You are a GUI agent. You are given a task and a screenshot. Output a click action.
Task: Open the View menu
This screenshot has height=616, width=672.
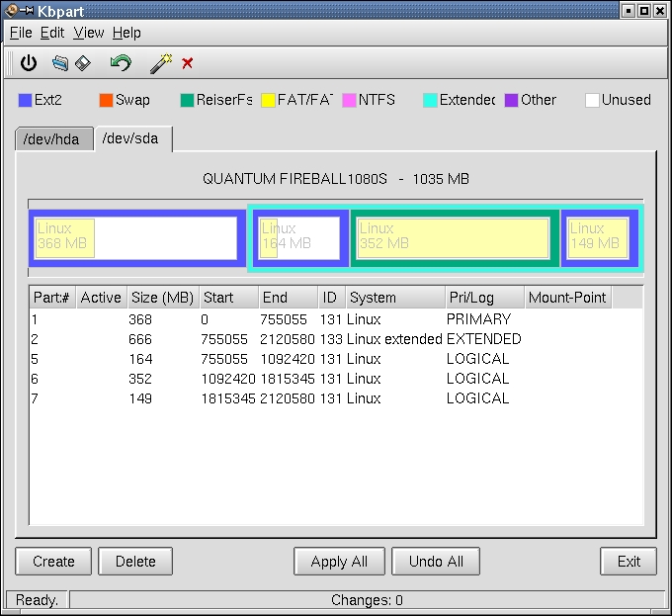pyautogui.click(x=88, y=33)
